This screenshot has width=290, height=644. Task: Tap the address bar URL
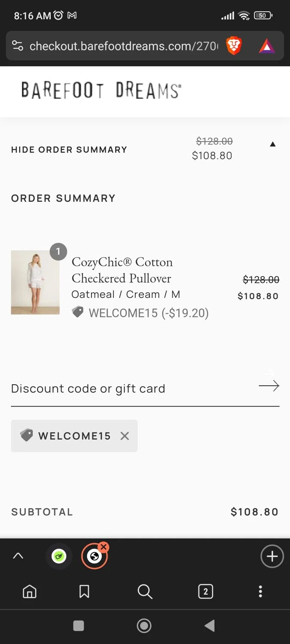coord(122,46)
